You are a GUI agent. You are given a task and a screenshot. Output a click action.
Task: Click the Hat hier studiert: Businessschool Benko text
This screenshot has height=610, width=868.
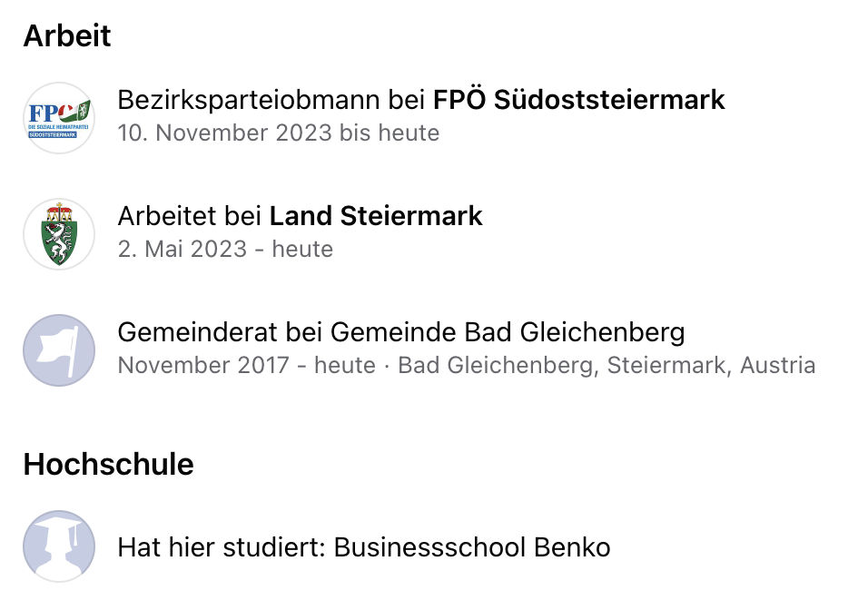tap(364, 547)
